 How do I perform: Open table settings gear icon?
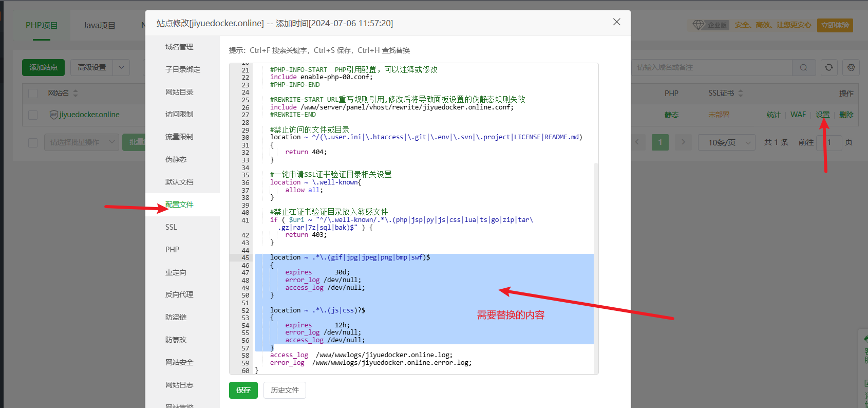click(x=851, y=67)
